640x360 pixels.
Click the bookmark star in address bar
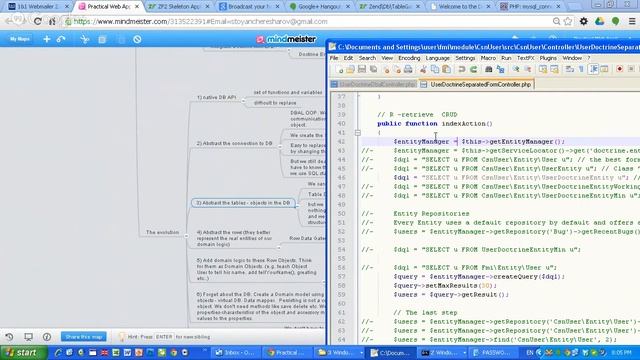(568, 21)
